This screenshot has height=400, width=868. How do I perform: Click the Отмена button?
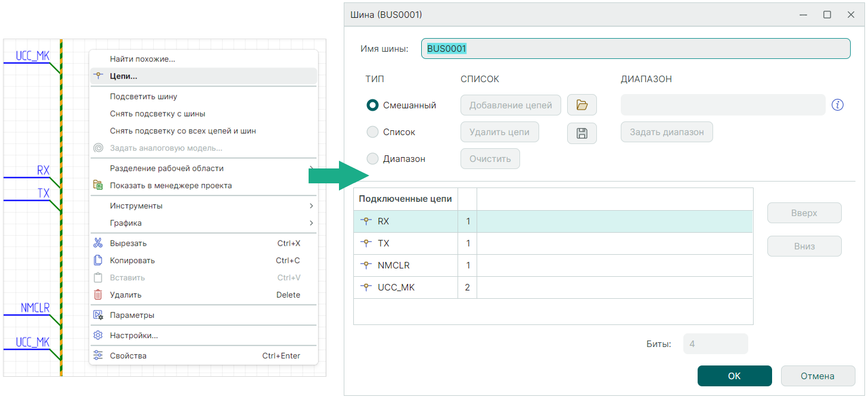pos(817,376)
